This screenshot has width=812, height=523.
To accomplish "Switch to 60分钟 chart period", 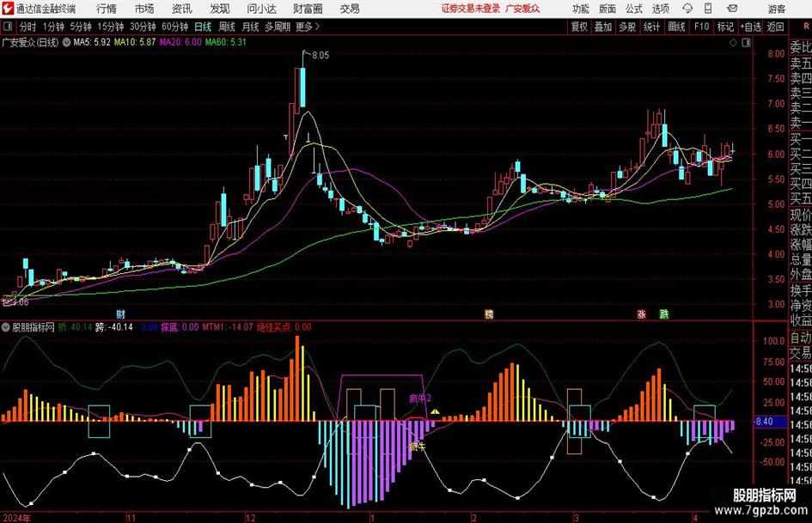I will point(174,27).
